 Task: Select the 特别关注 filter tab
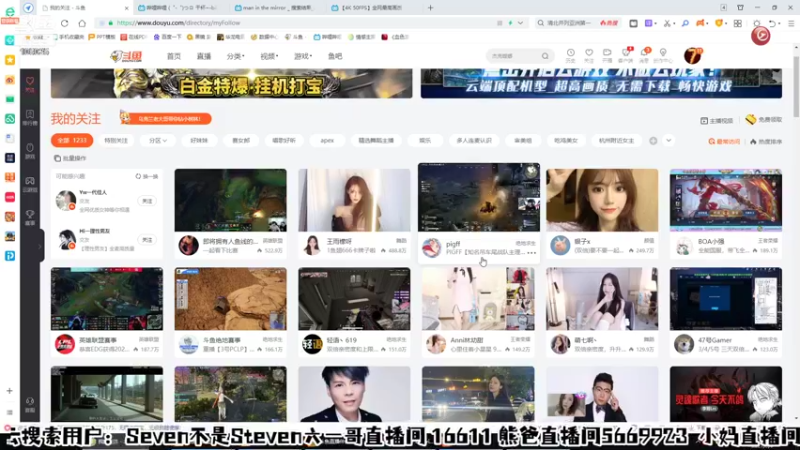pyautogui.click(x=116, y=140)
